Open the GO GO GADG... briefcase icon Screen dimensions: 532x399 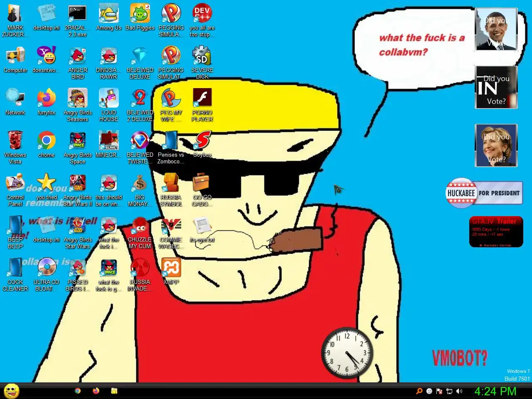(202, 190)
